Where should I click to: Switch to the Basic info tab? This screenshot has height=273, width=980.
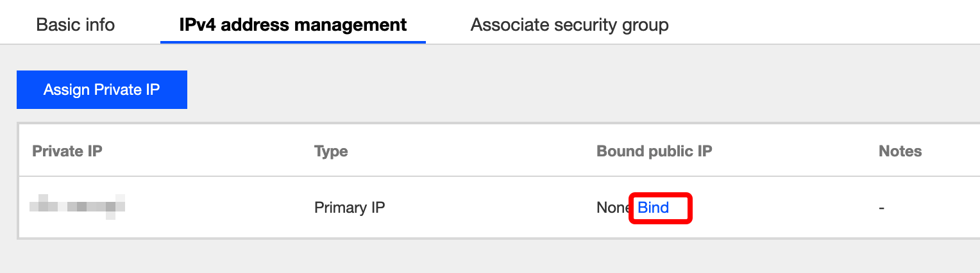pos(75,25)
